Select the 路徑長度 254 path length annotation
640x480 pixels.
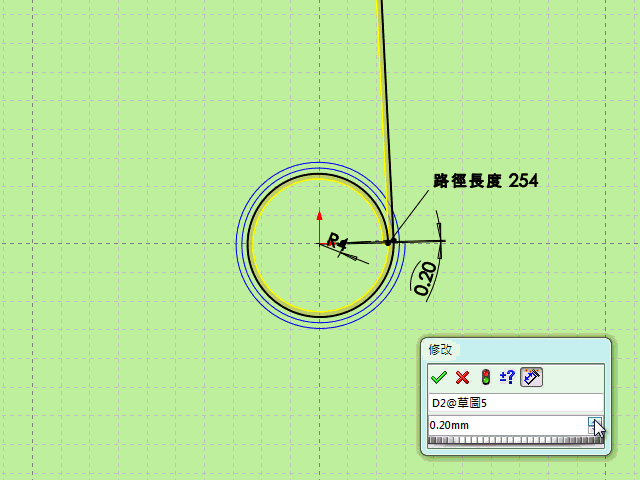click(x=486, y=180)
